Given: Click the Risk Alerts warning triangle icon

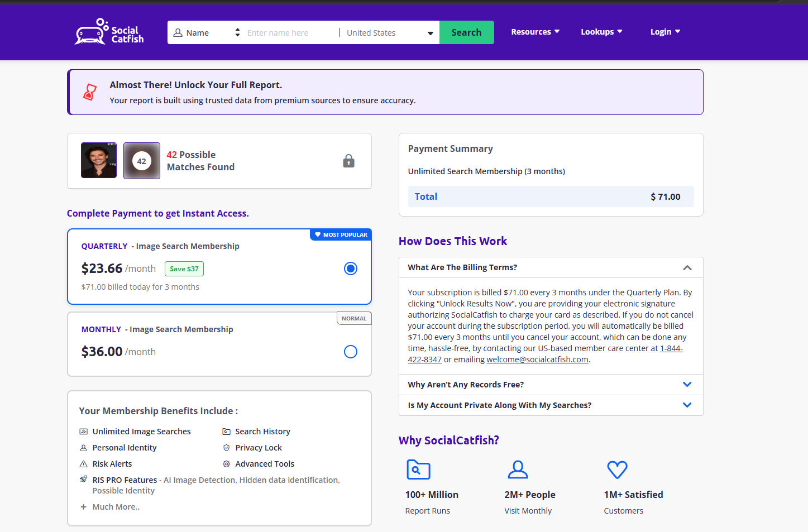Looking at the screenshot, I should pyautogui.click(x=83, y=464).
